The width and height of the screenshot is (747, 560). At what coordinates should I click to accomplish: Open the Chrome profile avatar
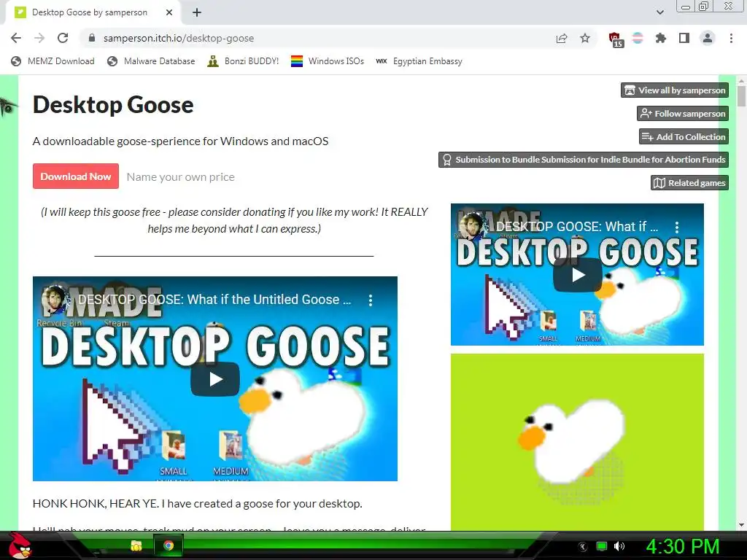click(708, 38)
